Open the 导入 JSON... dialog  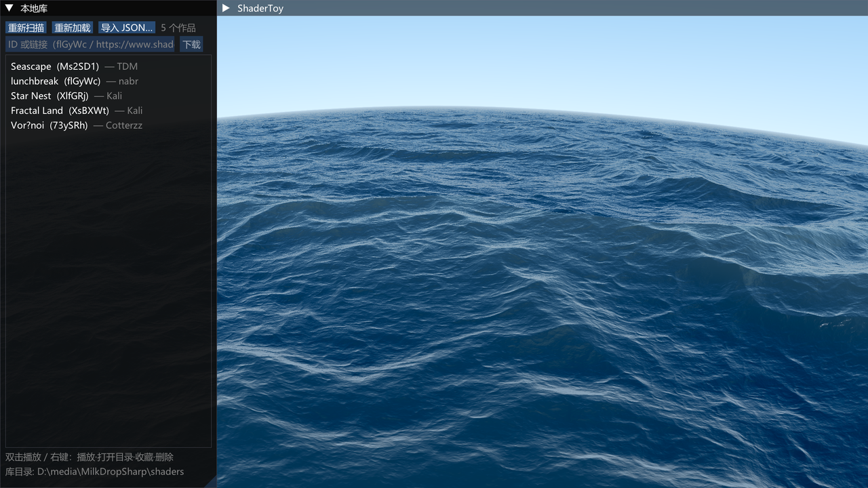point(127,28)
